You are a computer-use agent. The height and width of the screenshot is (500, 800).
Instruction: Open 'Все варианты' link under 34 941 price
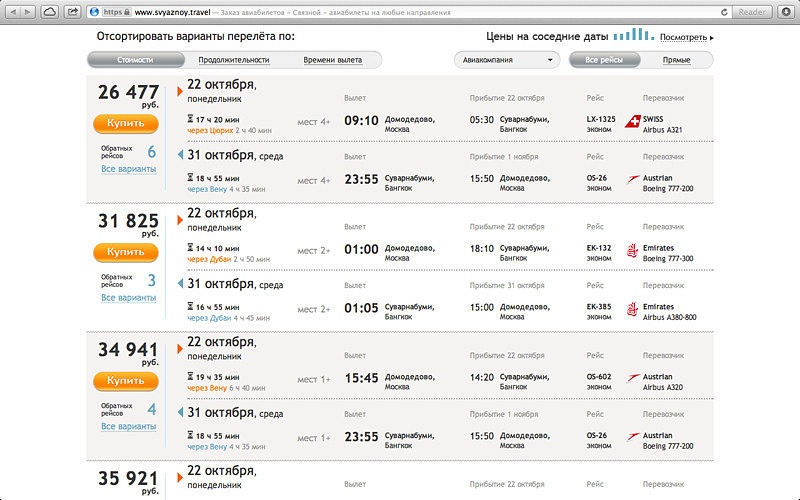click(128, 426)
